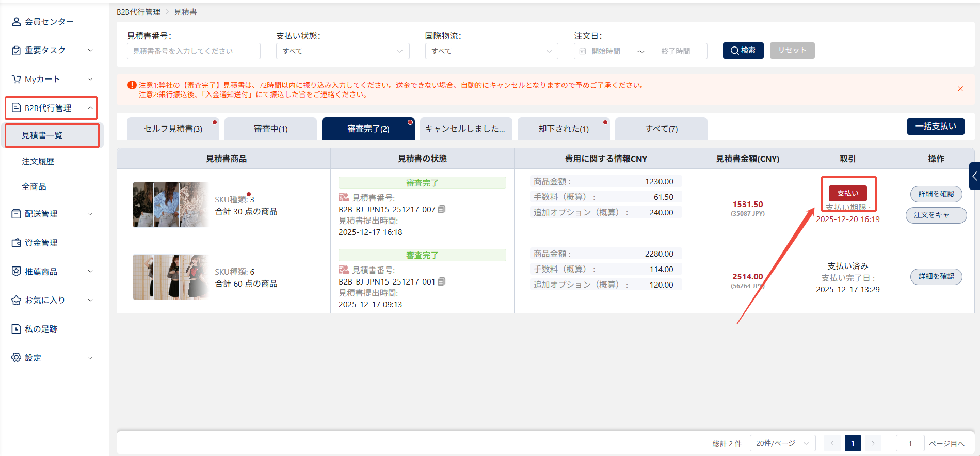The height and width of the screenshot is (456, 980).
Task: Go to previous page arrow
Action: [832, 443]
